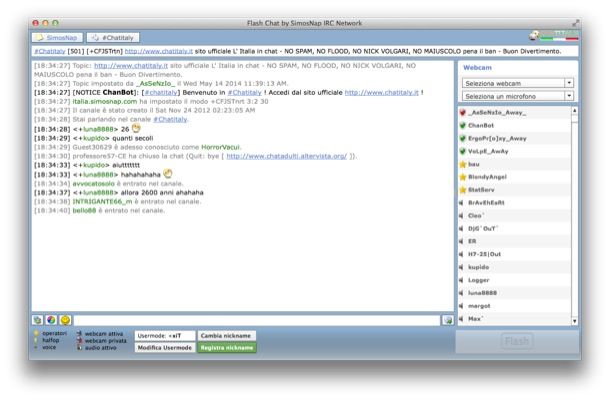Click the first icon left of the color wheel
Viewport: 610px width, 400px height.
click(37, 320)
